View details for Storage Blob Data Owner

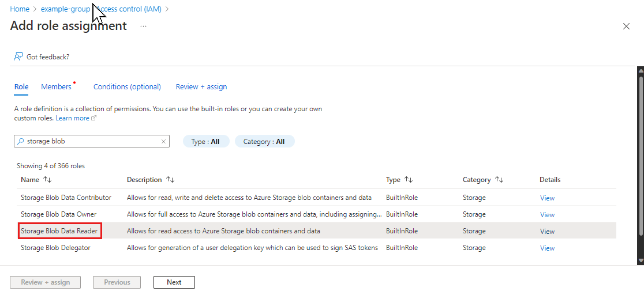(x=546, y=215)
